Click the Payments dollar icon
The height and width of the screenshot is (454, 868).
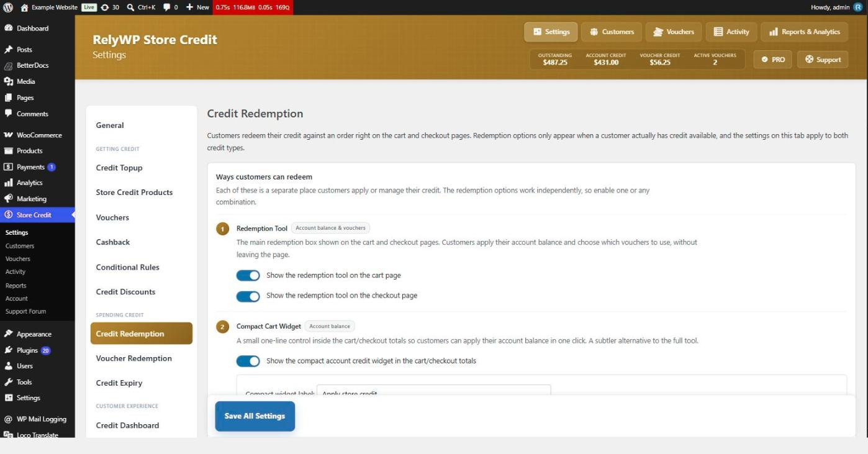9,167
